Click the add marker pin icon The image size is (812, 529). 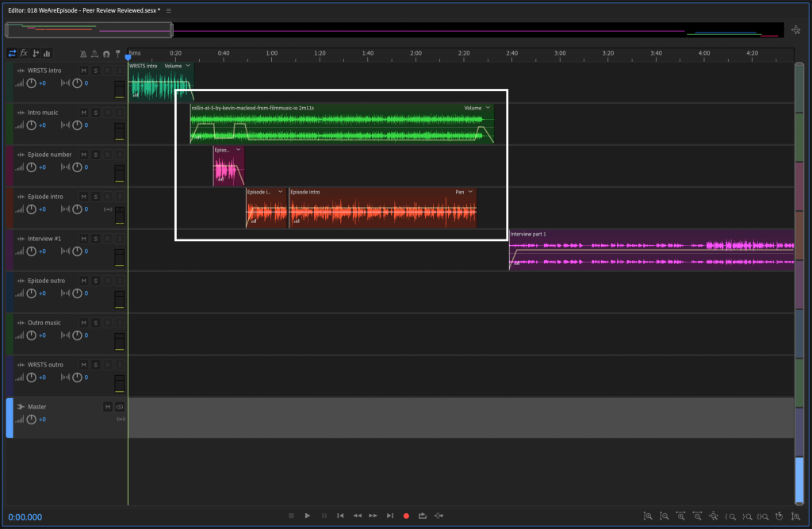[x=118, y=53]
